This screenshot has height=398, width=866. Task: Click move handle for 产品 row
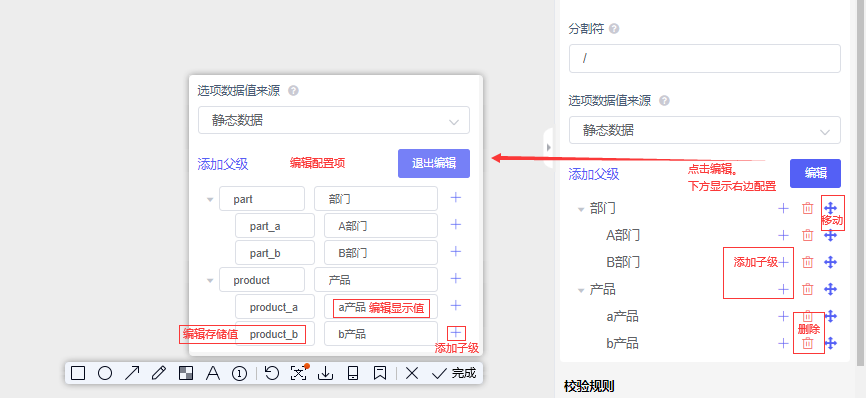click(831, 289)
